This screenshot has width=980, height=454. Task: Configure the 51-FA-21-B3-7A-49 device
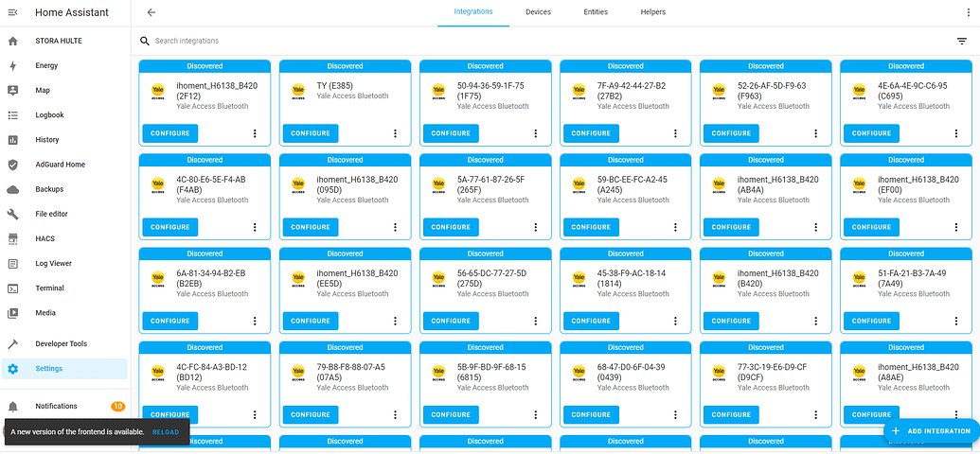point(872,321)
